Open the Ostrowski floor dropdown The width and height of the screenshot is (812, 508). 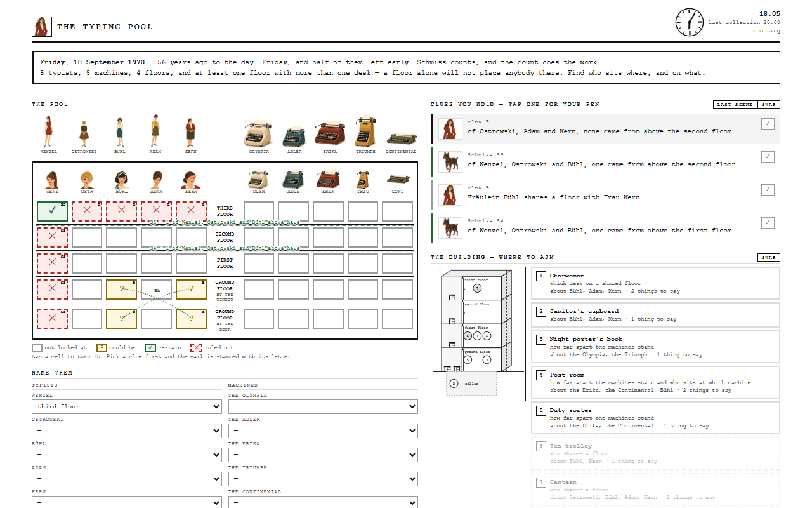click(x=127, y=431)
